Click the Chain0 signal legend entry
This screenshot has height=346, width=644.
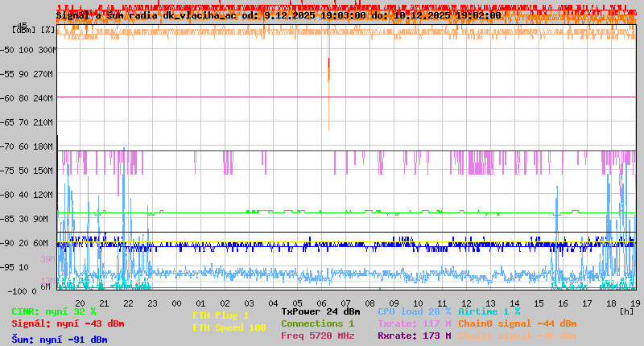516,323
